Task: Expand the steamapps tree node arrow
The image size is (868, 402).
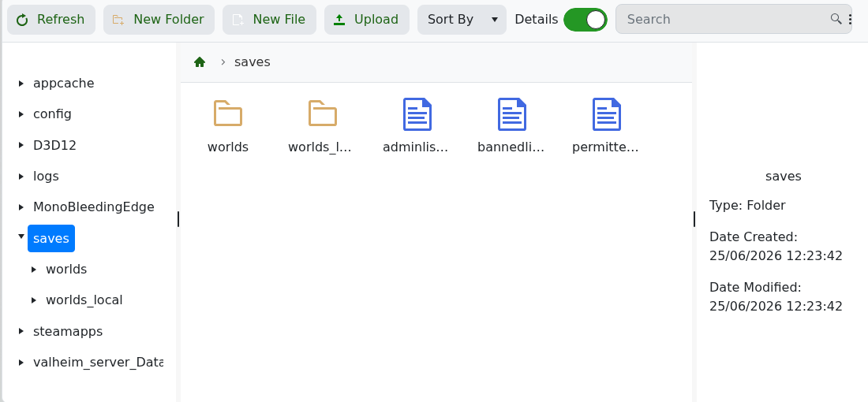Action: click(21, 331)
